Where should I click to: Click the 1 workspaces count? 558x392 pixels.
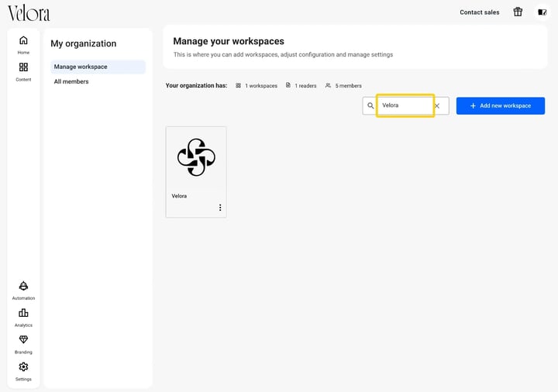click(x=257, y=86)
